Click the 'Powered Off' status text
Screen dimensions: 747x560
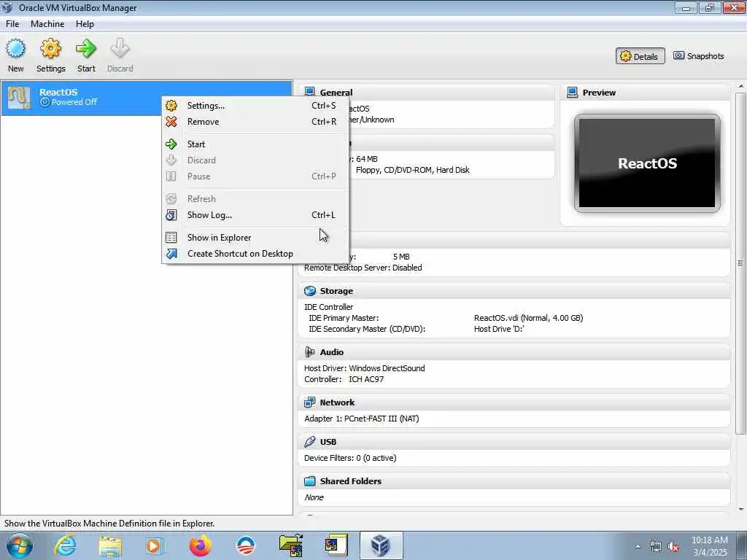coord(74,102)
